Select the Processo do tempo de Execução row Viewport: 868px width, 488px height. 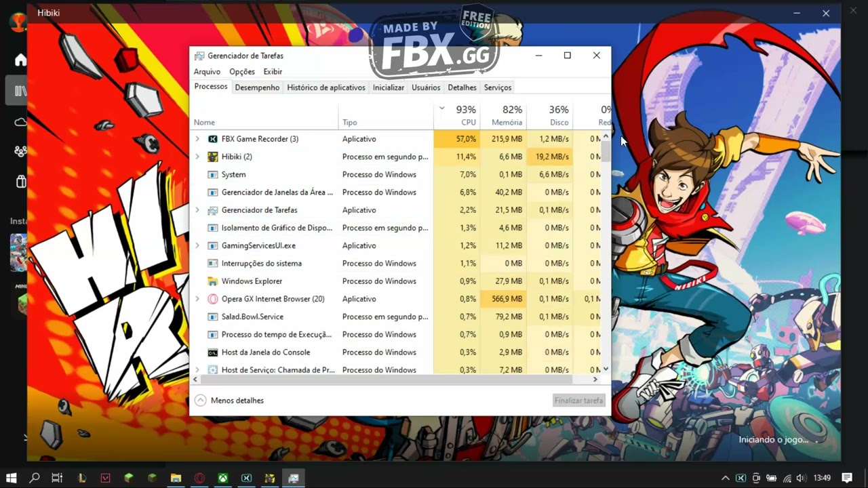click(x=396, y=335)
